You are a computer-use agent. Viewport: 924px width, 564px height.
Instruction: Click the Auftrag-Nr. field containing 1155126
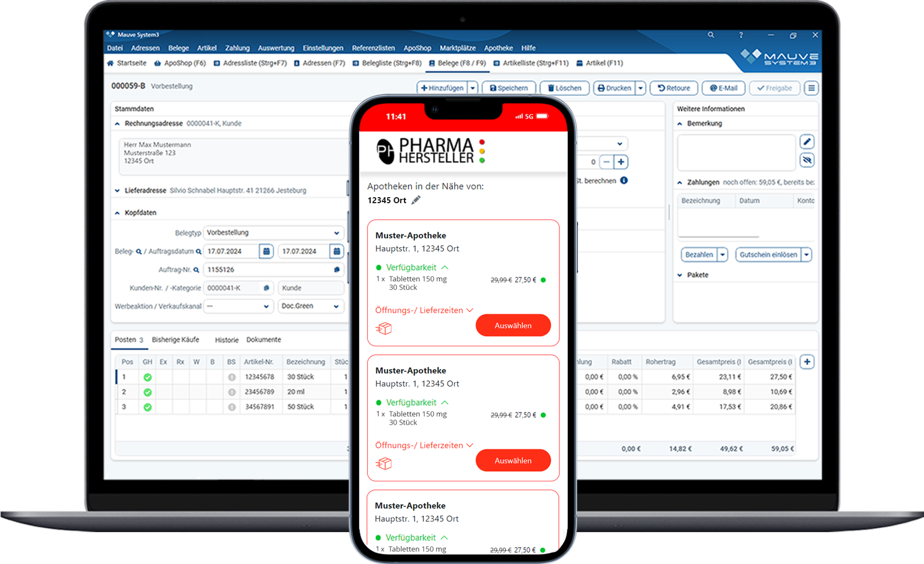268,270
